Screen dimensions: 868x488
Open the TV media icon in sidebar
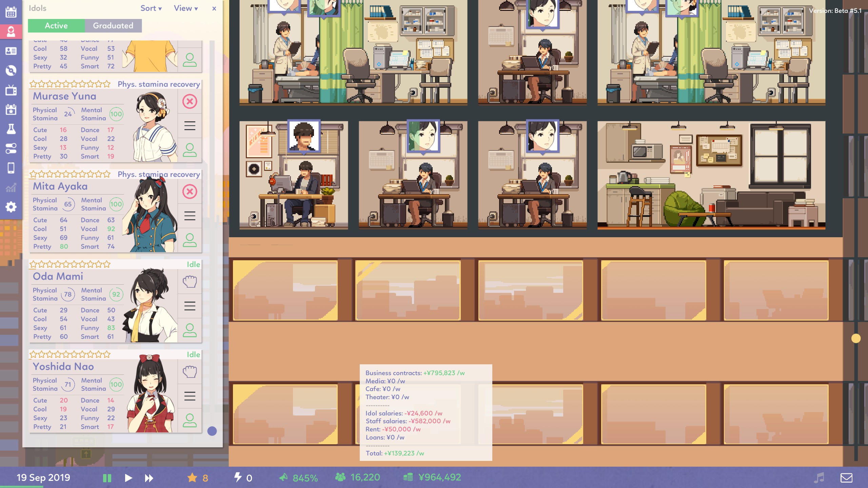point(11,90)
